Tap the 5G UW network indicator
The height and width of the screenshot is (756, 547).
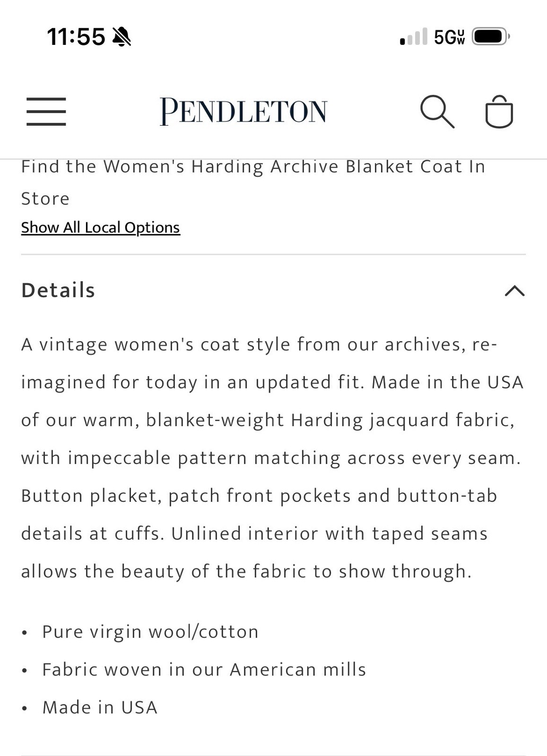pyautogui.click(x=449, y=37)
